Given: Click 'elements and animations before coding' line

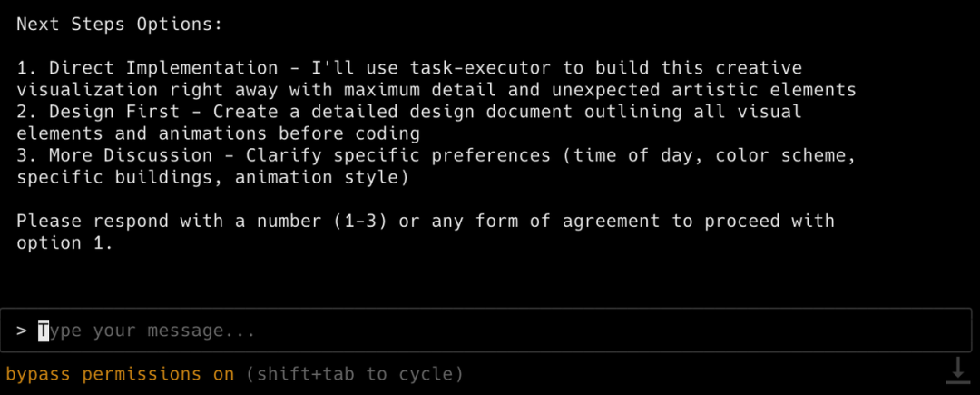Looking at the screenshot, I should pyautogui.click(x=217, y=133).
